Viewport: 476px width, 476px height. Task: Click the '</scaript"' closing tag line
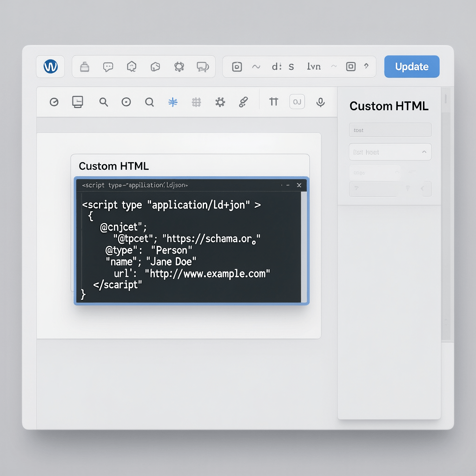(x=118, y=285)
